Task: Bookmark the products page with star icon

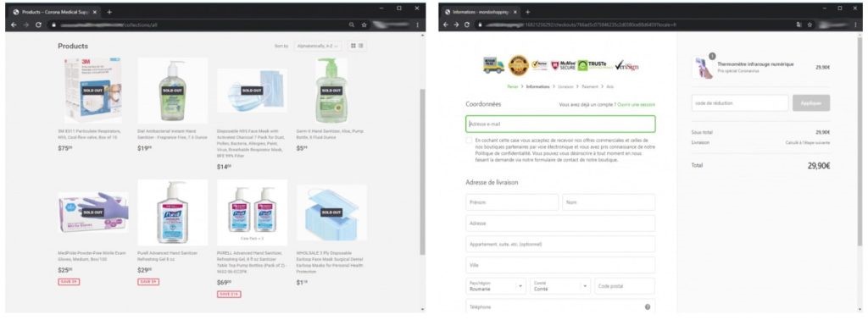Action: pos(364,25)
